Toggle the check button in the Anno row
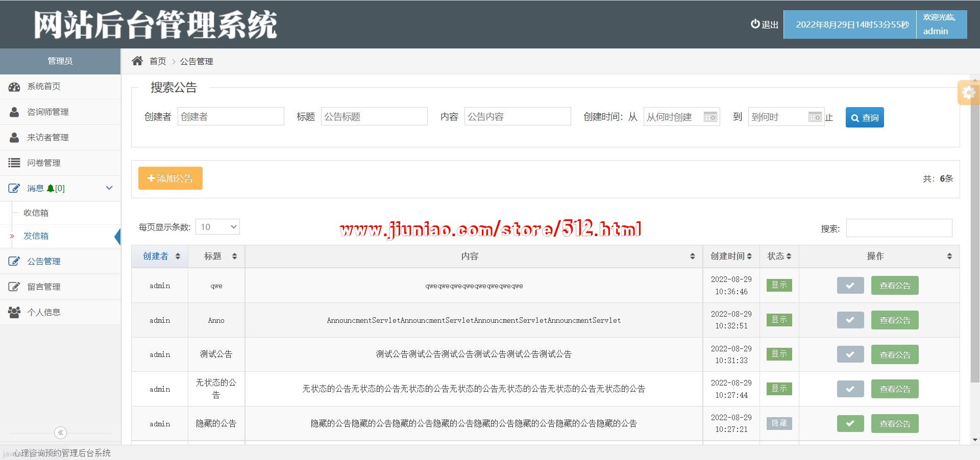This screenshot has height=460, width=980. click(x=850, y=320)
